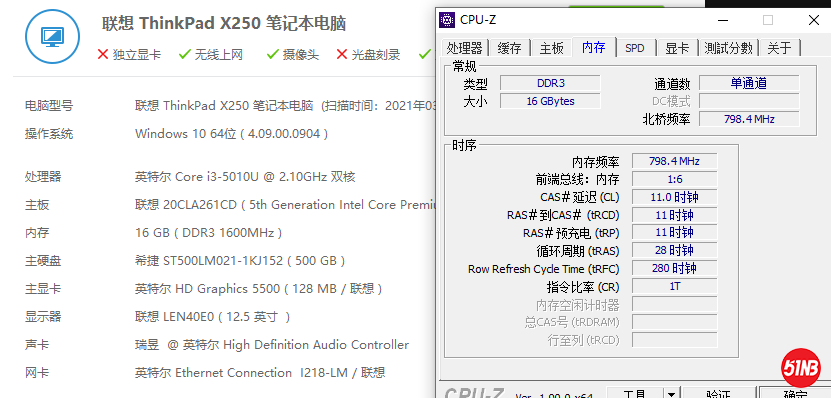Go to the 测試分數 tab
This screenshot has height=398, width=831.
728,48
